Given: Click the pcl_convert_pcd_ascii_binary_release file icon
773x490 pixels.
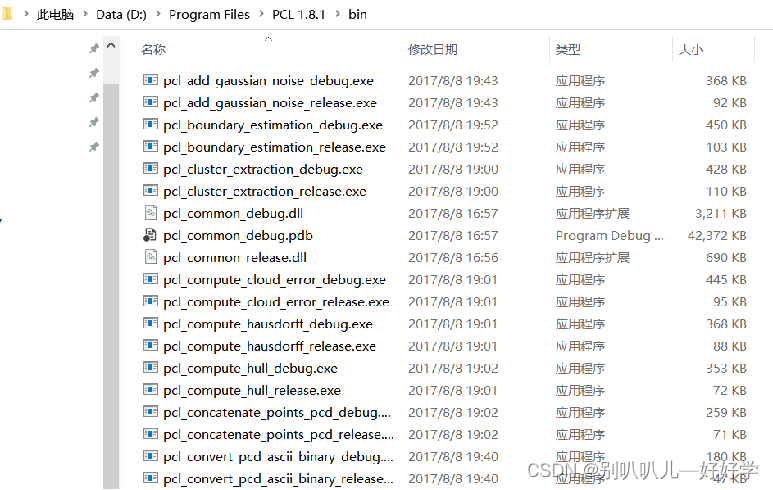Looking at the screenshot, I should [x=150, y=478].
